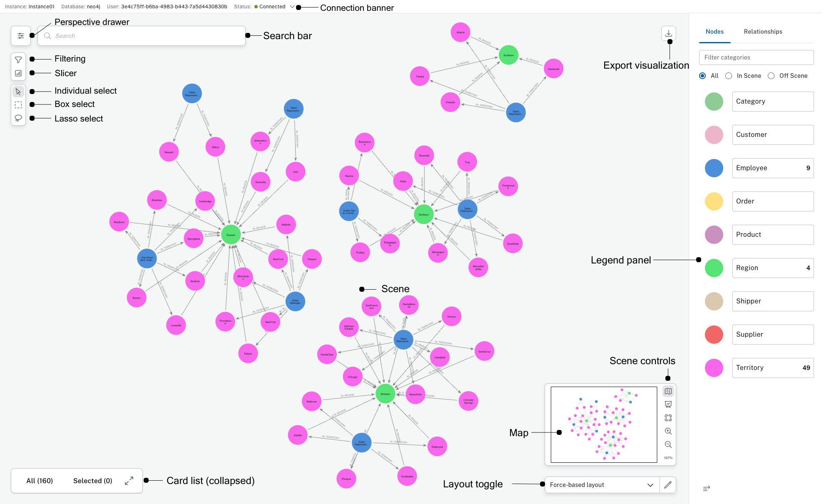Click the Export visualization icon

click(x=668, y=33)
